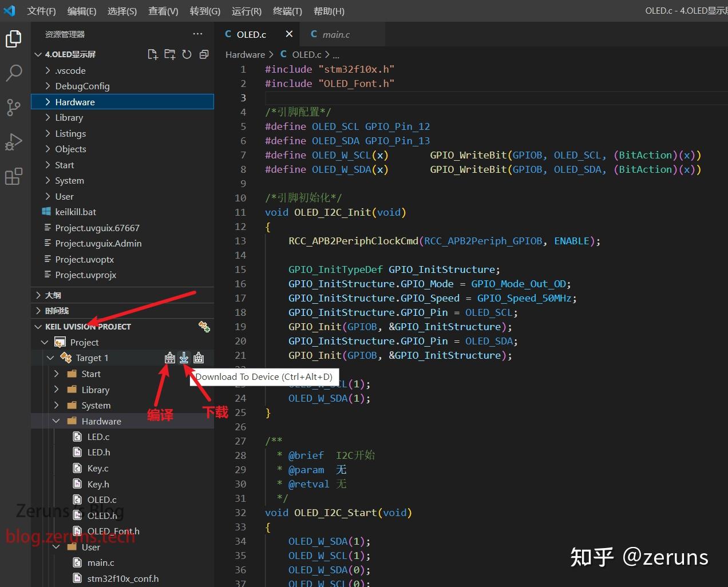Open OLED.c in Keil project tree

point(122,499)
